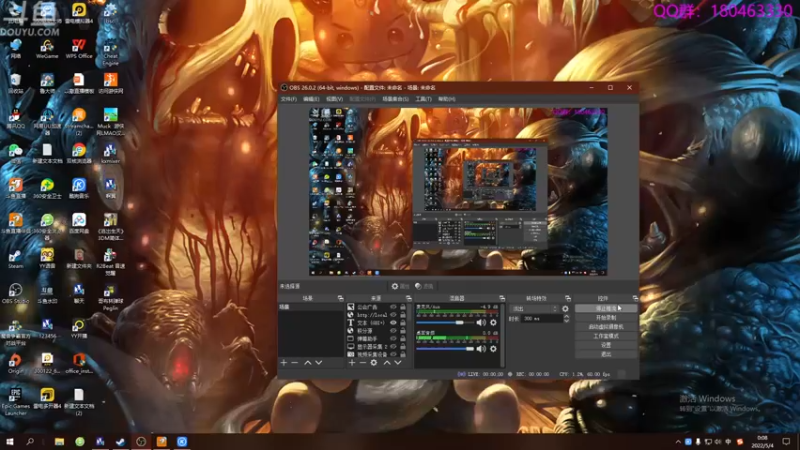The width and height of the screenshot is (800, 450).
Task: Toggle visibility of the text (GDI+) source
Action: coord(393,322)
